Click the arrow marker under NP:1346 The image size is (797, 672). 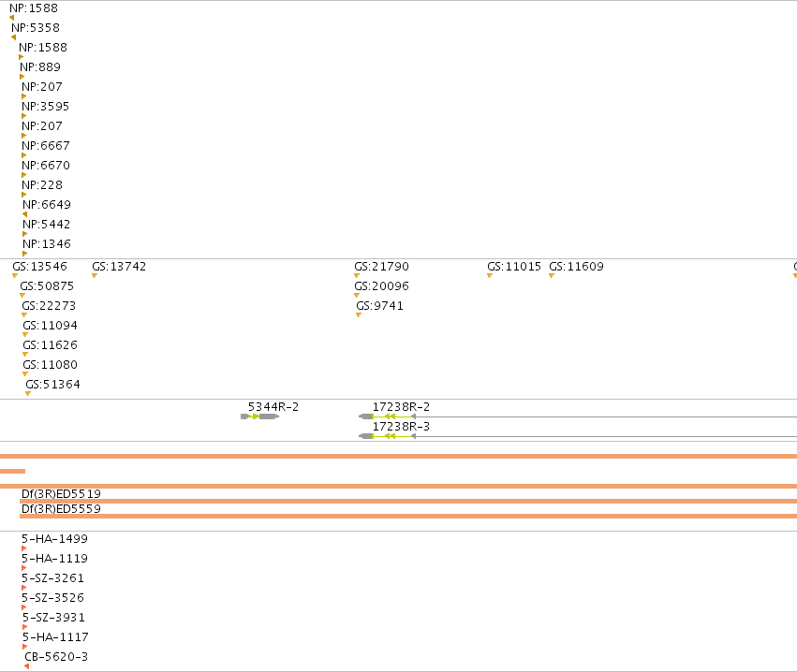[x=24, y=254]
